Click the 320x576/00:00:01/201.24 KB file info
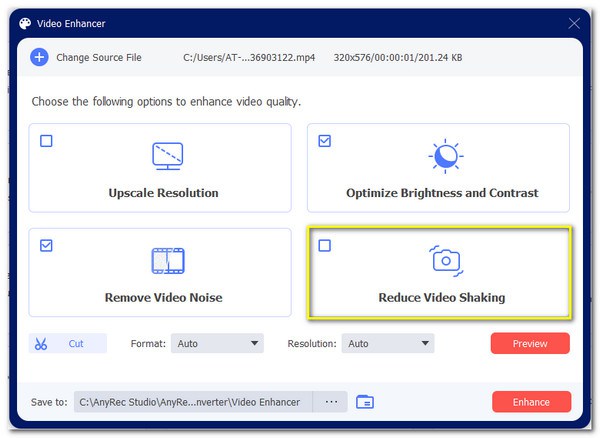Image resolution: width=600 pixels, height=438 pixels. (398, 58)
